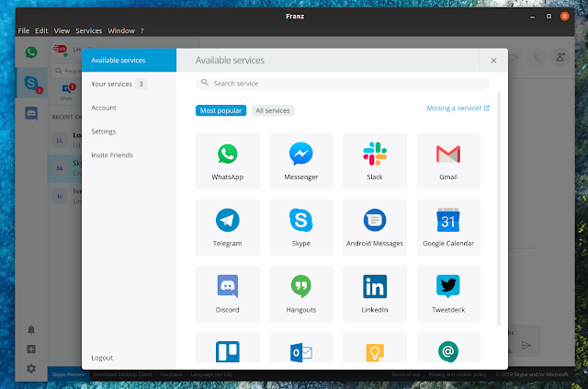Switch to the All services filter
Image resolution: width=588 pixels, height=389 pixels.
click(x=273, y=110)
